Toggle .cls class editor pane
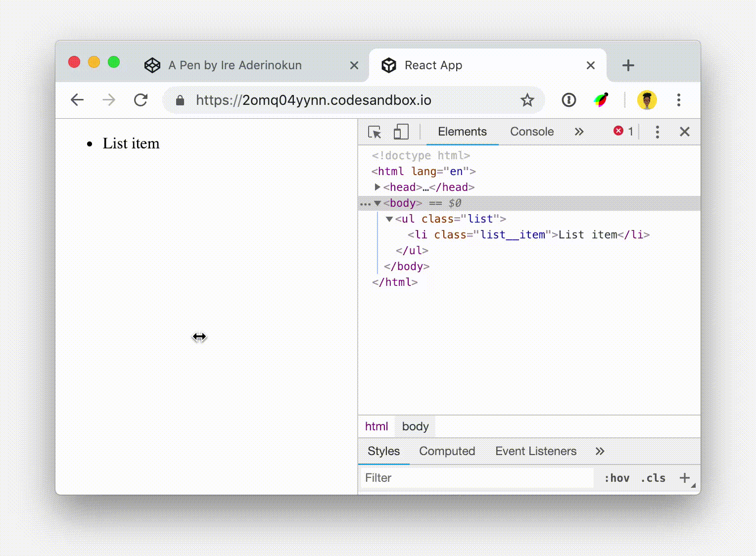 tap(653, 478)
